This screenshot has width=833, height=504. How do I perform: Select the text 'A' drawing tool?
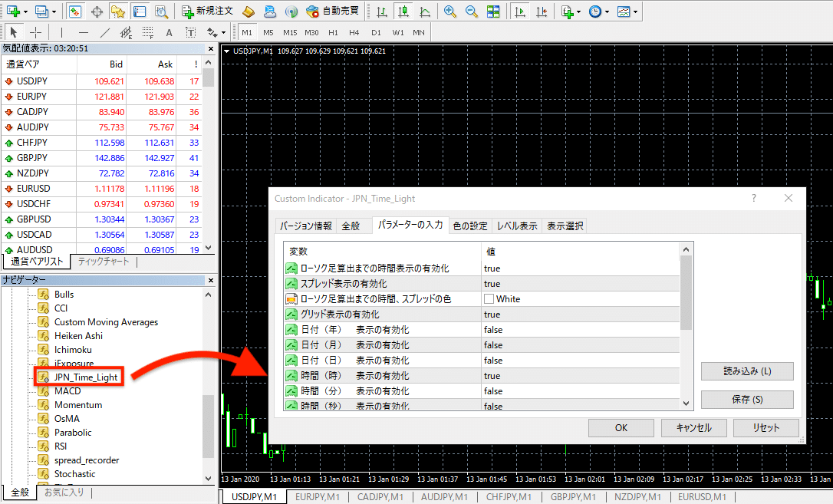[169, 32]
